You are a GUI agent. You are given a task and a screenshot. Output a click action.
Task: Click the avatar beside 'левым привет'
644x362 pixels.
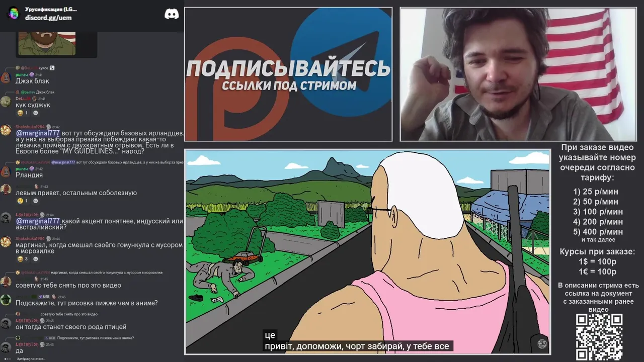6,190
